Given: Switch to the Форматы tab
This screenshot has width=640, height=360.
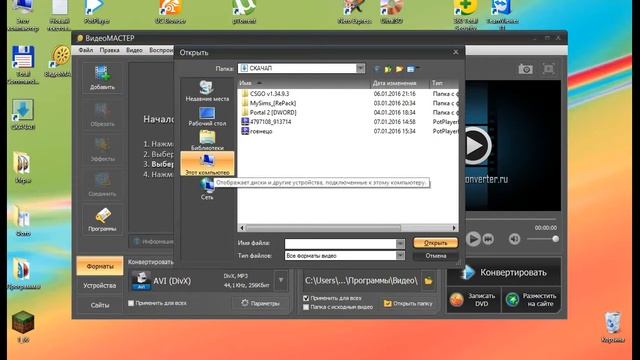Looking at the screenshot, I should pos(100,266).
